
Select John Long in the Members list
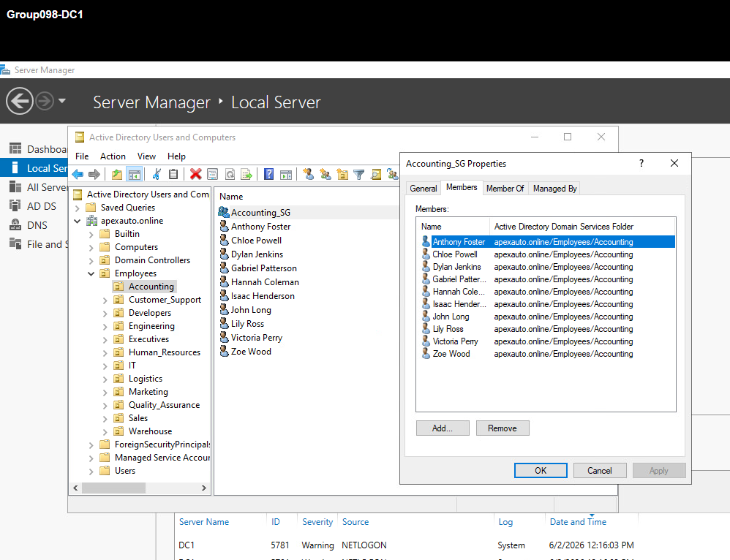click(450, 317)
